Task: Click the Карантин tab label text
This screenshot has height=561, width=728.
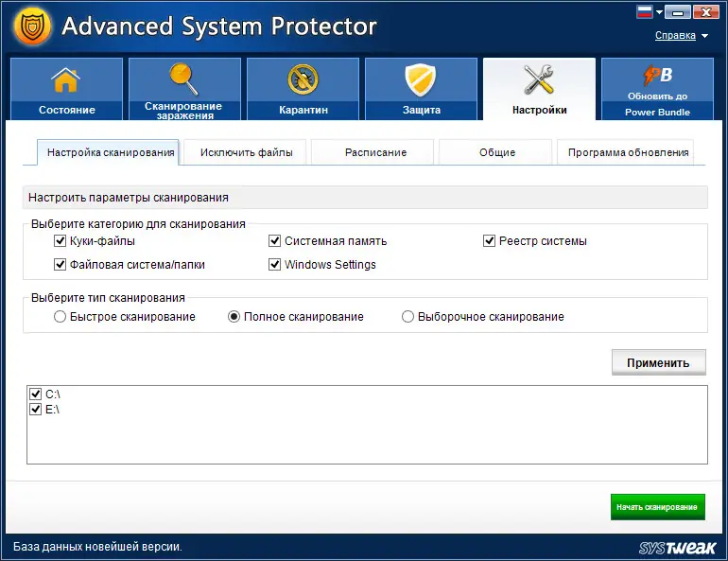Action: point(303,110)
